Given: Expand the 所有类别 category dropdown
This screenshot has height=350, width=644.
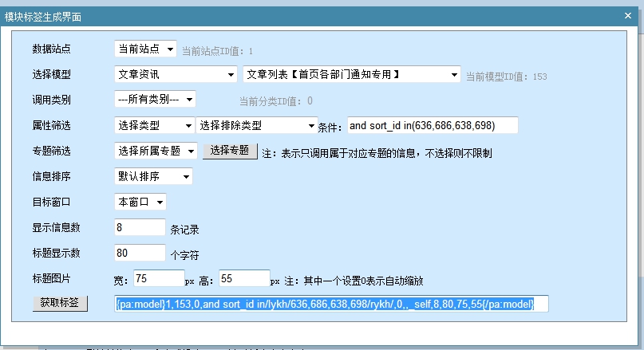Looking at the screenshot, I should coord(155,100).
